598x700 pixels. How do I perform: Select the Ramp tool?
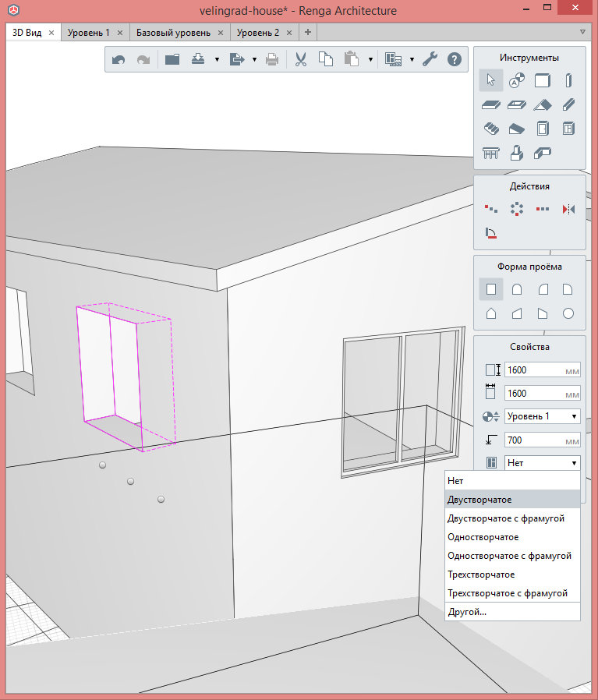tap(517, 129)
